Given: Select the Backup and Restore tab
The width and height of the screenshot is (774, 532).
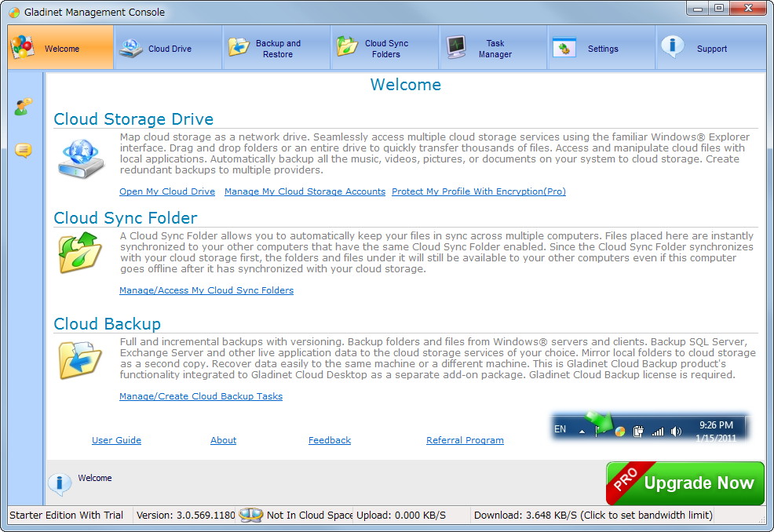Looking at the screenshot, I should point(276,47).
